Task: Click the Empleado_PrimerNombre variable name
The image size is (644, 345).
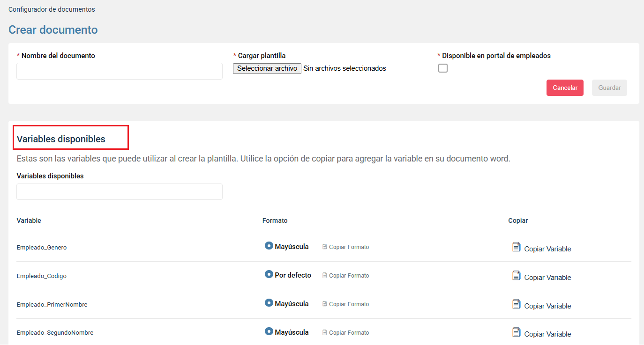Action: point(52,305)
